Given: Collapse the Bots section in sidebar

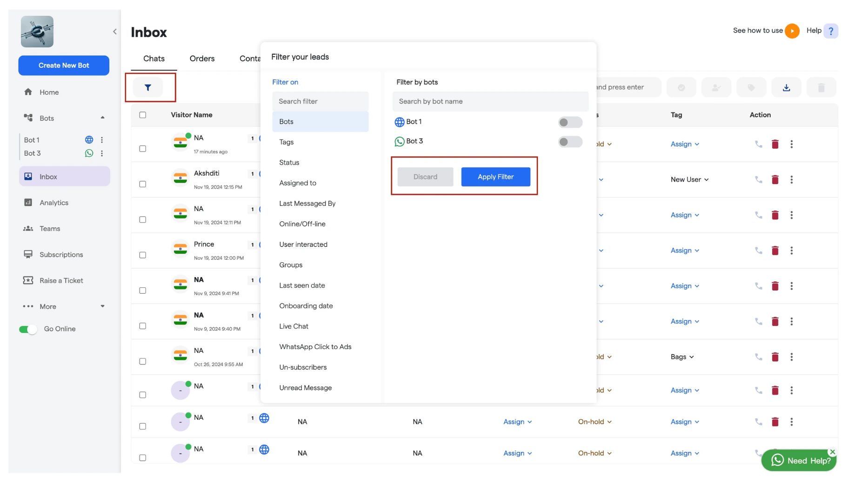Looking at the screenshot, I should click(x=102, y=118).
